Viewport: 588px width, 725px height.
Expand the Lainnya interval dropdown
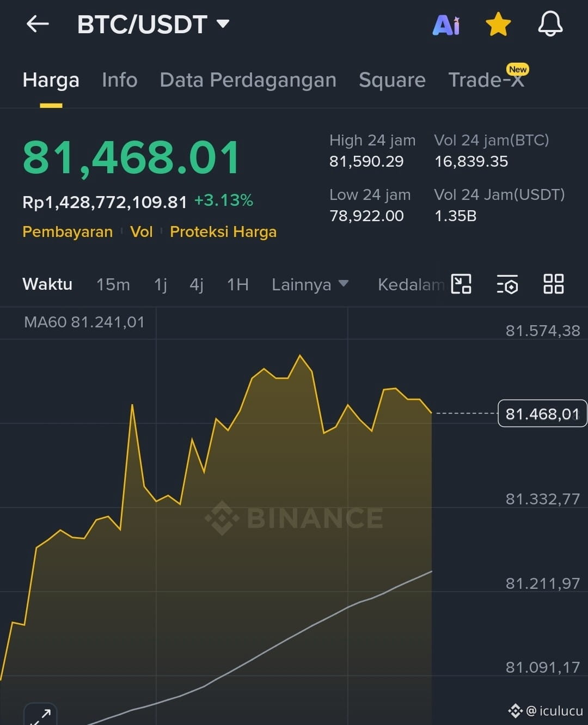(310, 284)
